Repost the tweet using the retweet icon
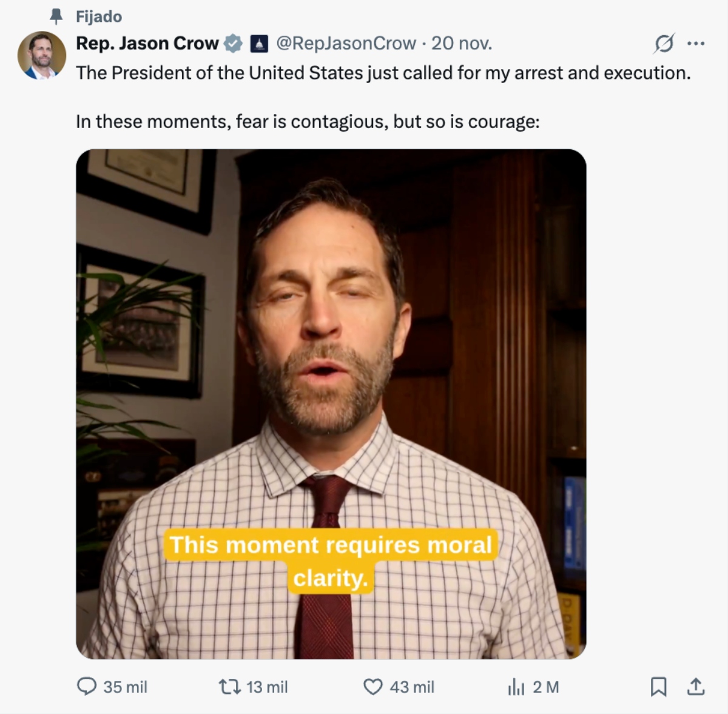This screenshot has width=728, height=714. (x=229, y=687)
